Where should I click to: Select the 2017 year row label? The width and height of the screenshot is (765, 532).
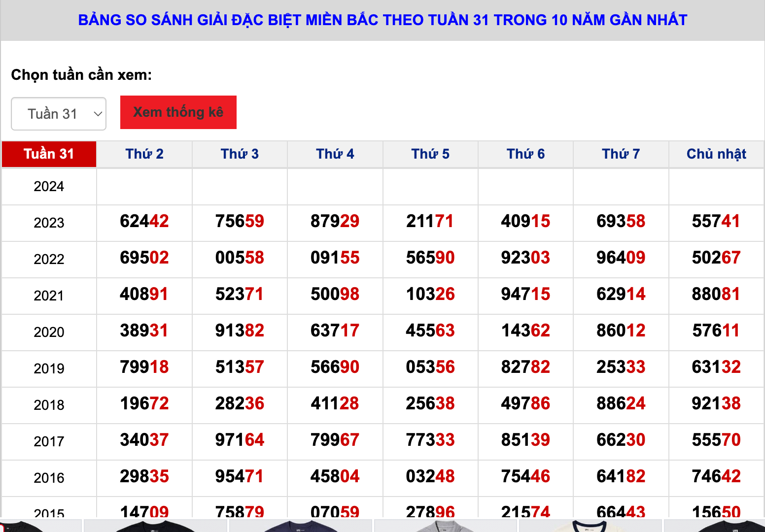tap(49, 442)
